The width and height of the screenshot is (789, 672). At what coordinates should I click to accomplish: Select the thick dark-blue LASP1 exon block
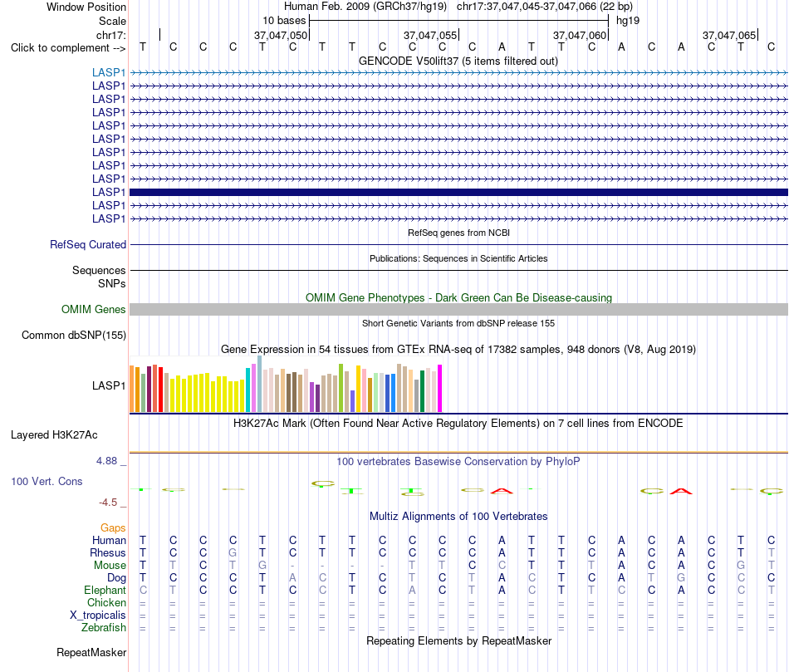click(x=458, y=192)
